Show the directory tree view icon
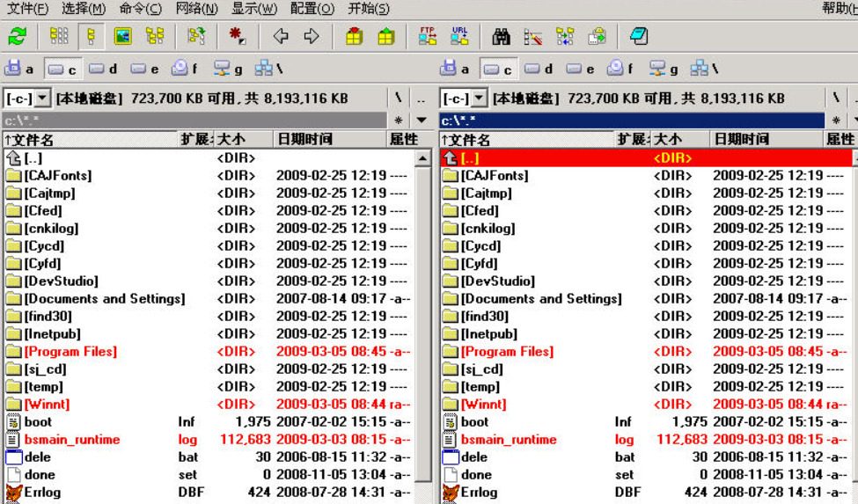This screenshot has width=858, height=504. pos(155,37)
